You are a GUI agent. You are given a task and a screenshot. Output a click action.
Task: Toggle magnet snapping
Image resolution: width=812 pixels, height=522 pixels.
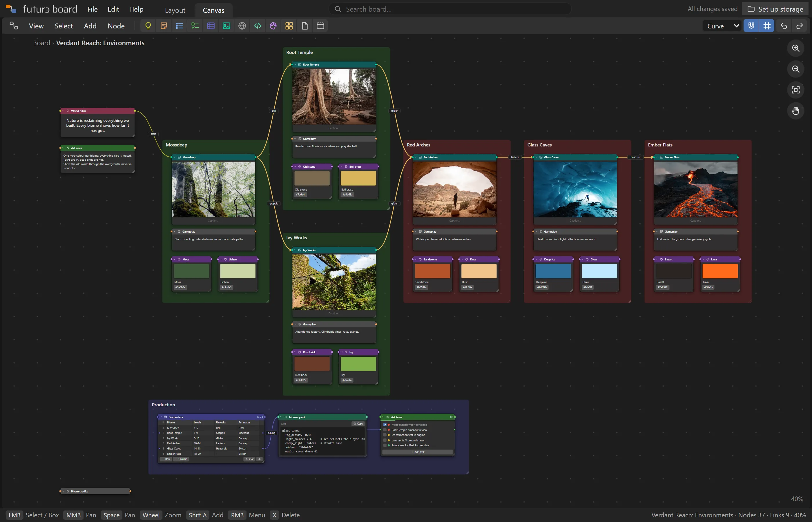point(751,26)
